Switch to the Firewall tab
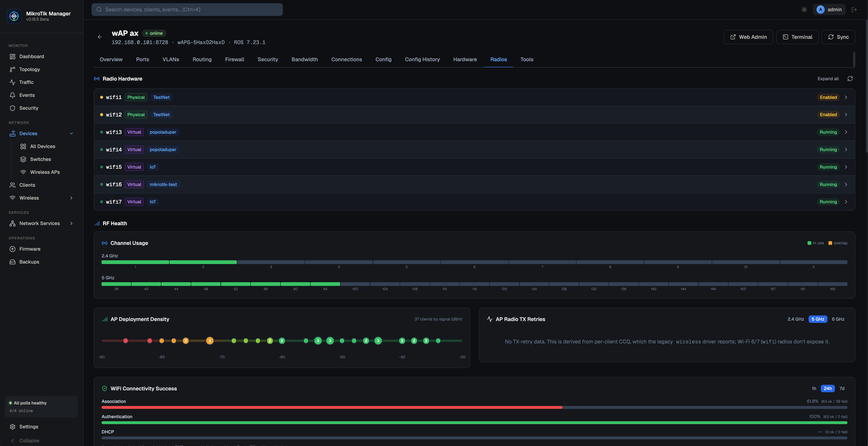Image resolution: width=868 pixels, height=446 pixels. [235, 60]
